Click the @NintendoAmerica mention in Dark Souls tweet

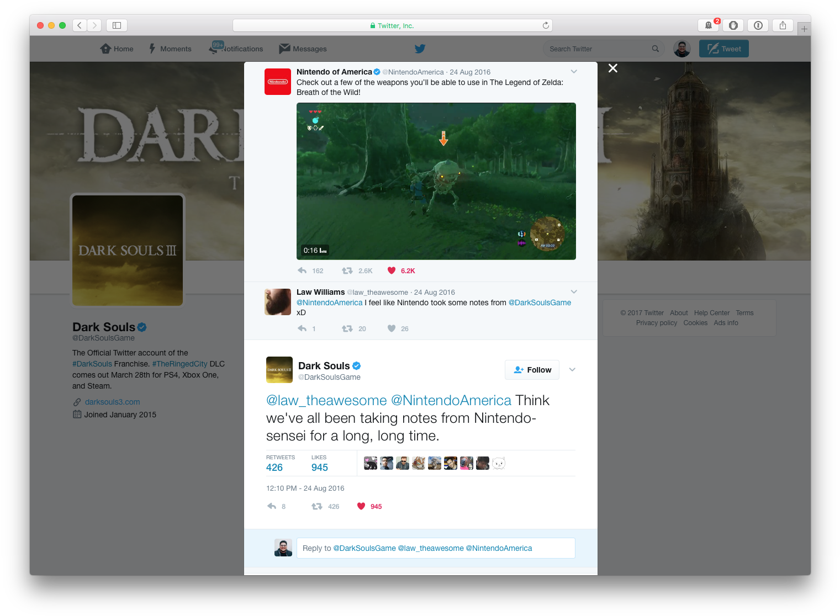[x=451, y=400]
